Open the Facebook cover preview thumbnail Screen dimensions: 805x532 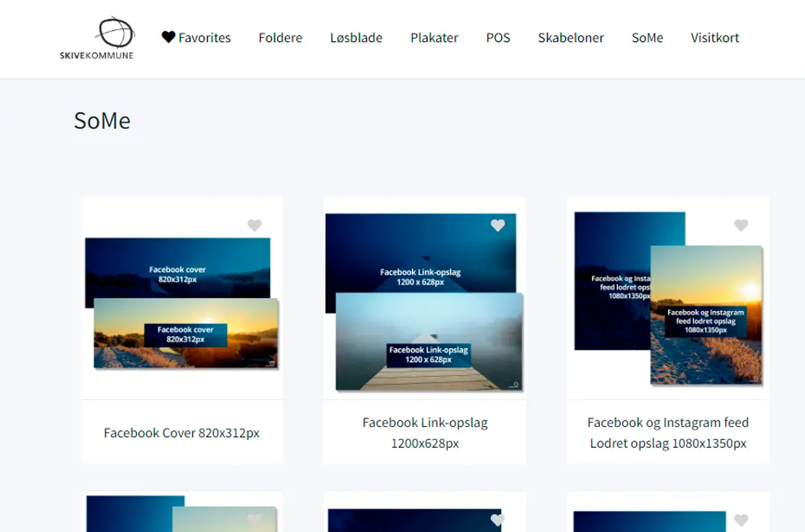click(x=181, y=303)
